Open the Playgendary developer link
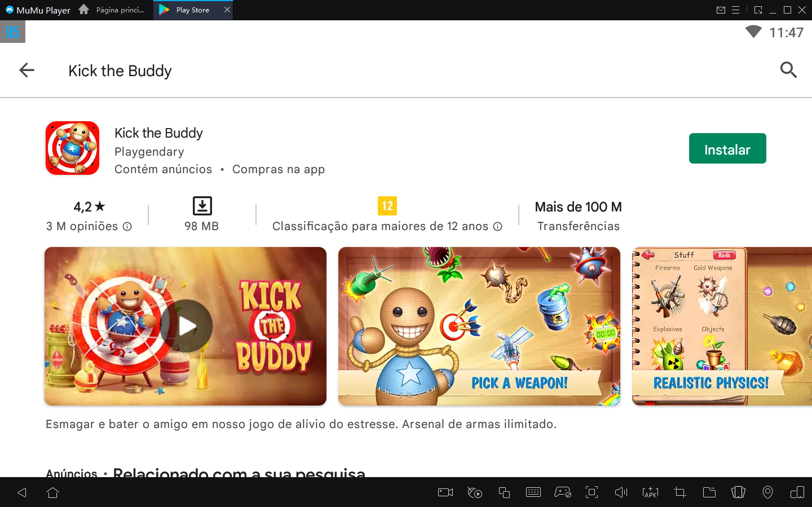Viewport: 812px width, 507px height. click(x=149, y=152)
